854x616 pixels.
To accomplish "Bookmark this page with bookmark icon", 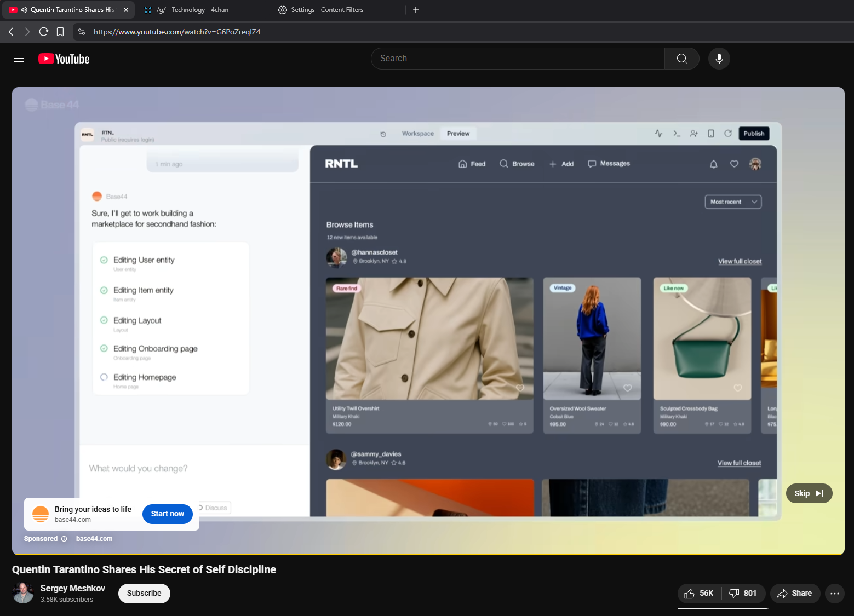I will pos(60,32).
